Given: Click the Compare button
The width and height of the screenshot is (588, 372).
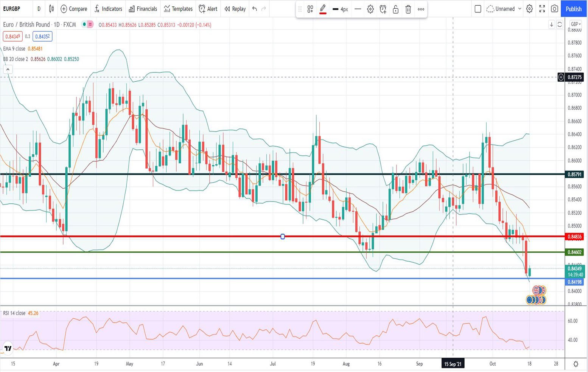Looking at the screenshot, I should 74,9.
